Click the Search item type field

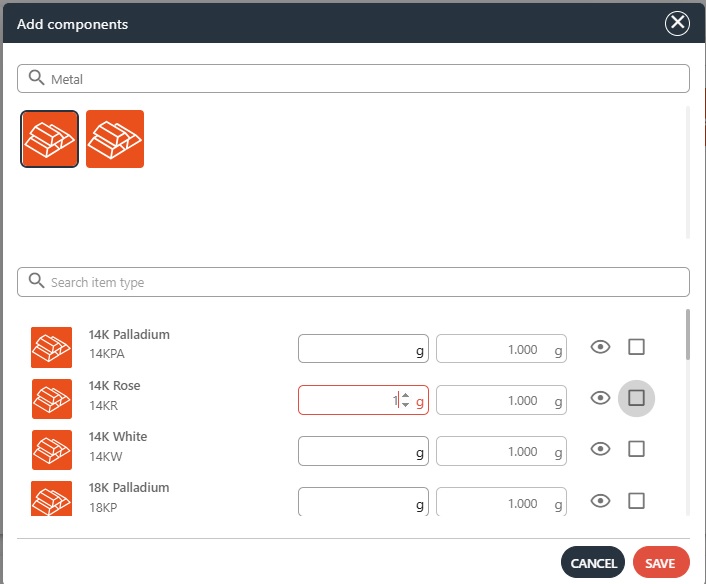point(360,282)
